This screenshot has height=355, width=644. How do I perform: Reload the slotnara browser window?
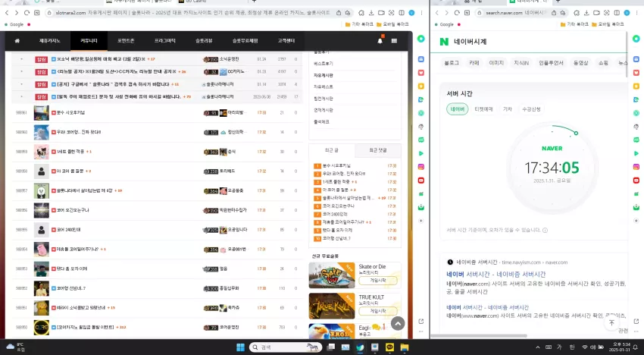click(x=27, y=13)
